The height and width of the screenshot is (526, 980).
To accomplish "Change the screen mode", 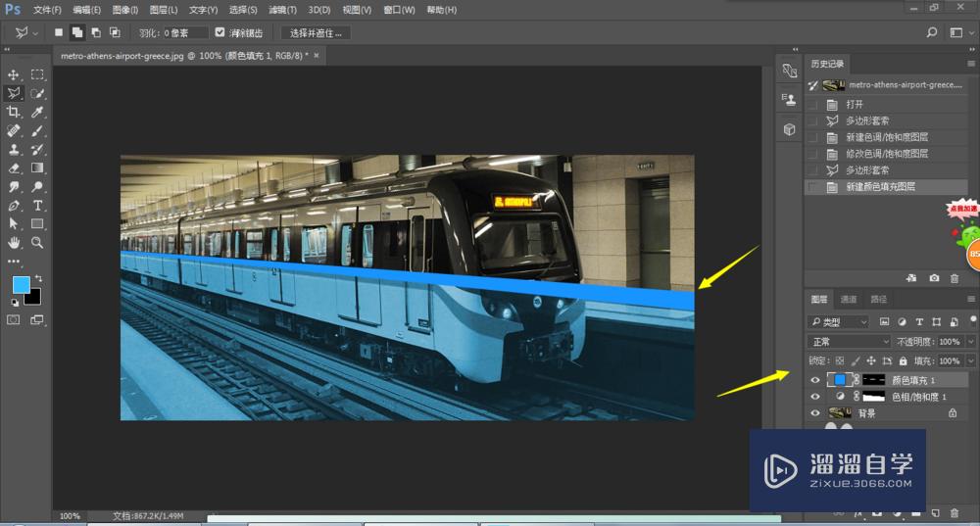I will coord(37,320).
